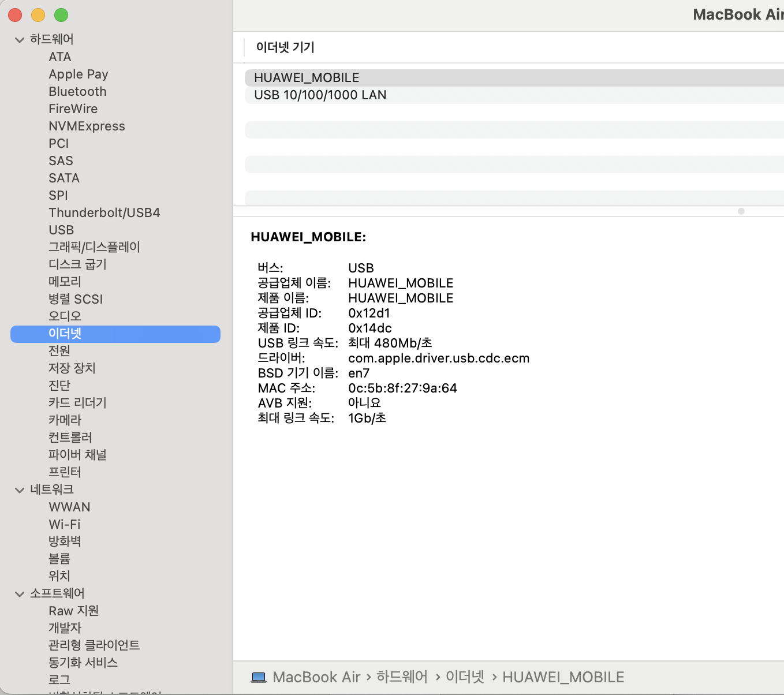This screenshot has width=784, height=695.
Task: Select SATA in the sidebar
Action: click(64, 178)
